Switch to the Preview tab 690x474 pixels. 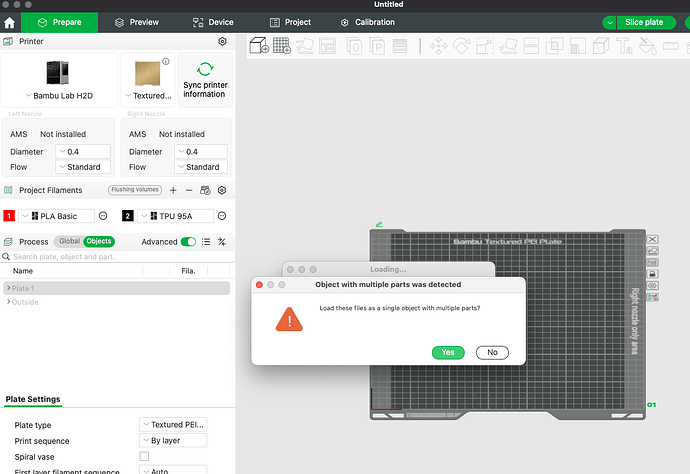136,22
